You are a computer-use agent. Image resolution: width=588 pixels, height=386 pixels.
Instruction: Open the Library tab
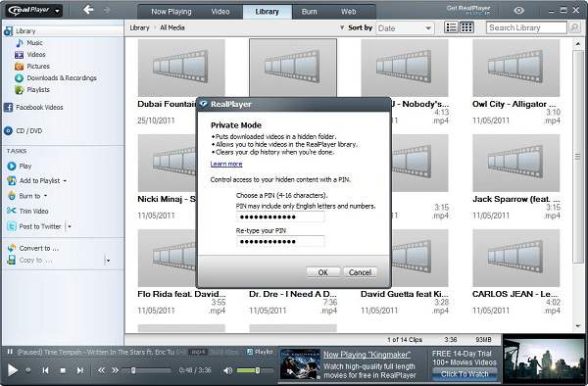[x=267, y=12]
